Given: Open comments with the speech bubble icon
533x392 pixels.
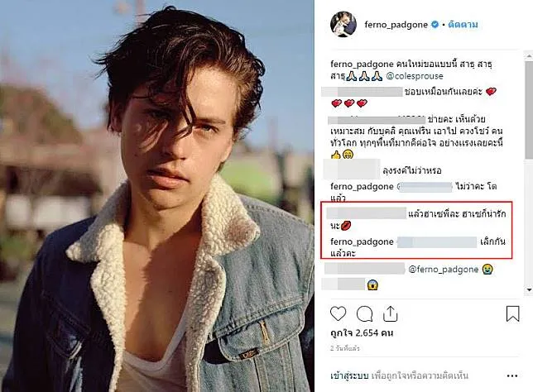Looking at the screenshot, I should click(x=364, y=314).
